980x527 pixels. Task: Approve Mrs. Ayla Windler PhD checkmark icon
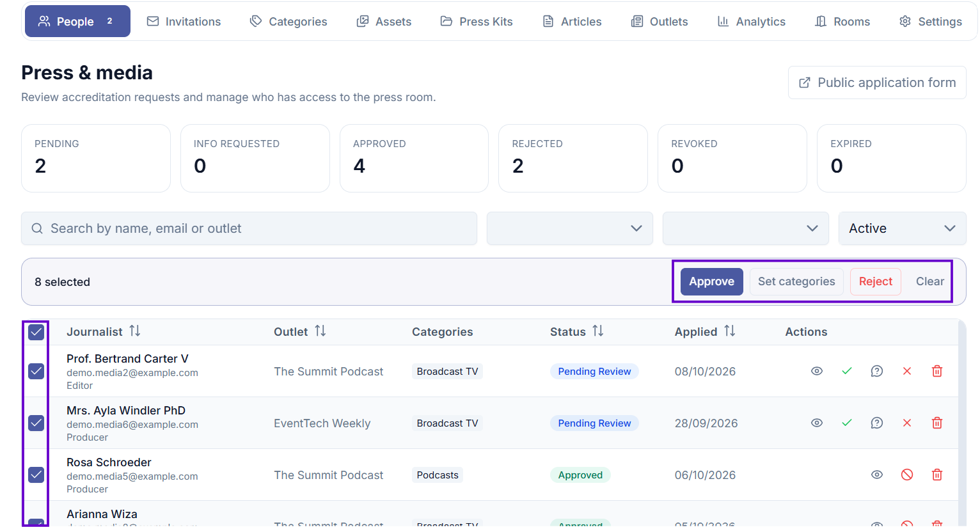847,423
